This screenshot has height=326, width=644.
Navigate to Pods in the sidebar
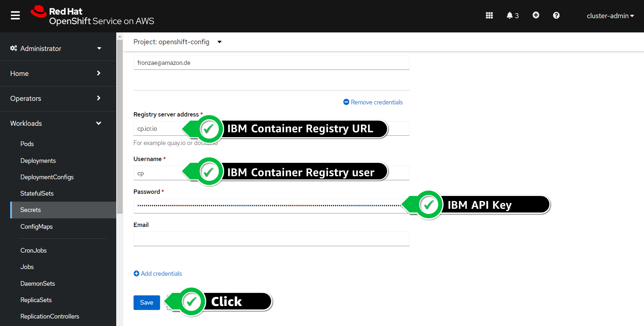point(27,144)
